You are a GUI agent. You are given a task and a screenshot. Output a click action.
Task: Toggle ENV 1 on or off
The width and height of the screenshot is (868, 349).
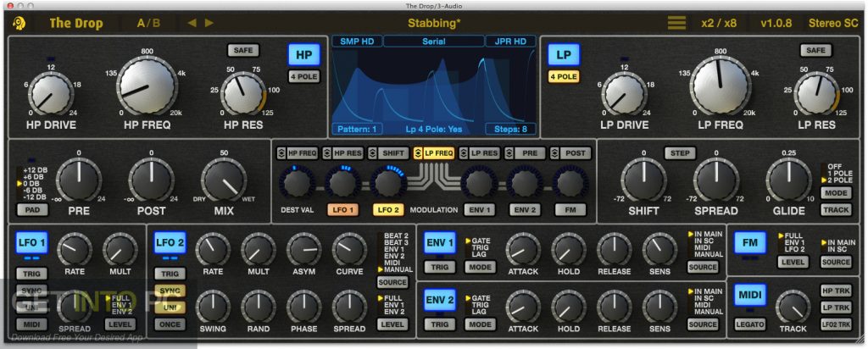[x=440, y=241]
